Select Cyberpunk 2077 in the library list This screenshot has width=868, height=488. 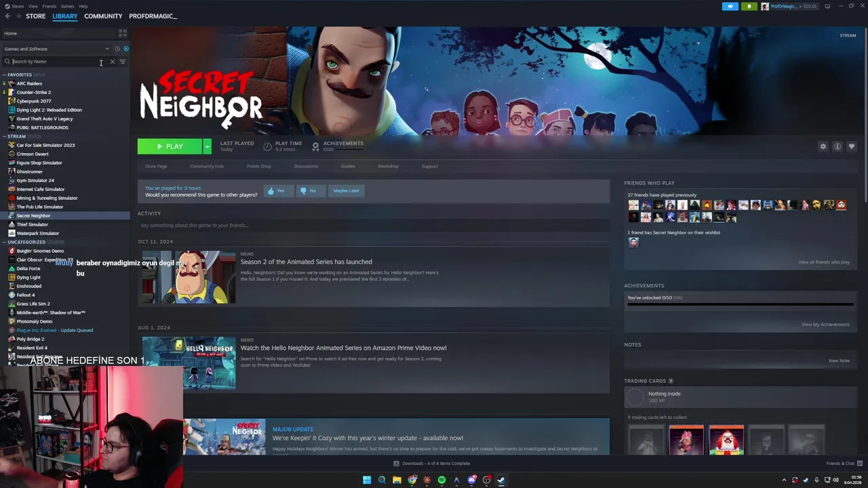[x=34, y=101]
